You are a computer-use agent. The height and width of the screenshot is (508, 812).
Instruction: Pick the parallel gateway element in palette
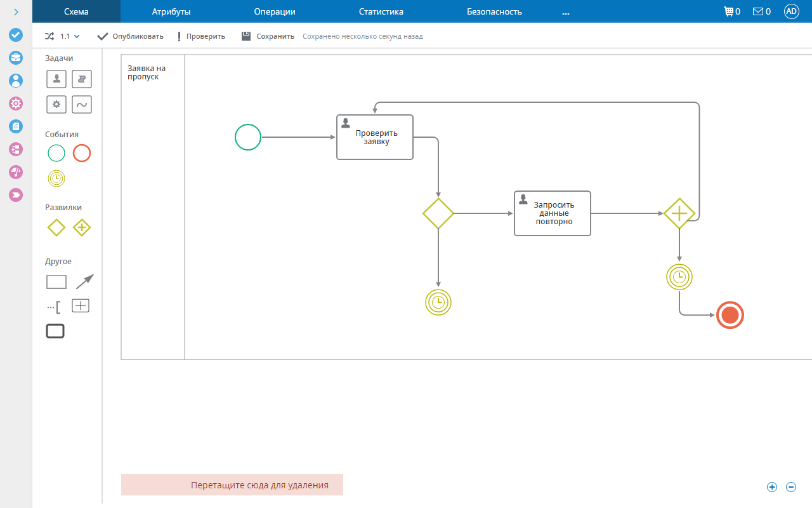click(x=82, y=227)
